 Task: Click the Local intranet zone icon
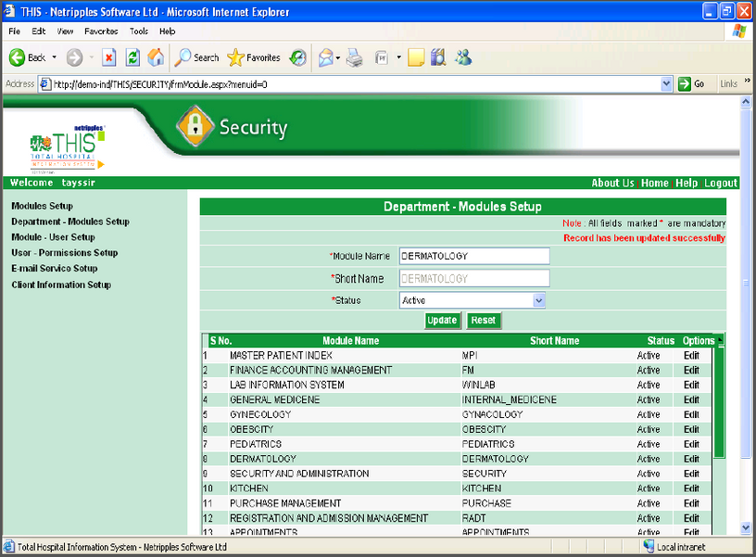(x=649, y=547)
